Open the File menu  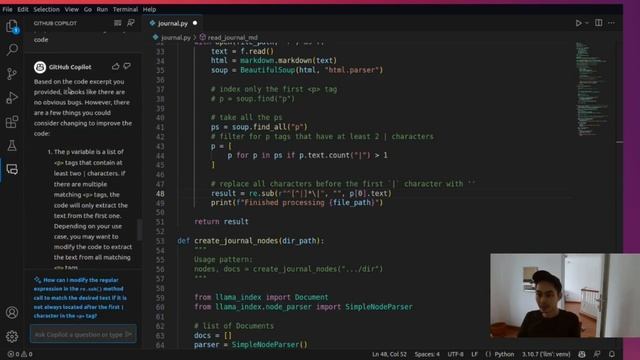point(7,9)
